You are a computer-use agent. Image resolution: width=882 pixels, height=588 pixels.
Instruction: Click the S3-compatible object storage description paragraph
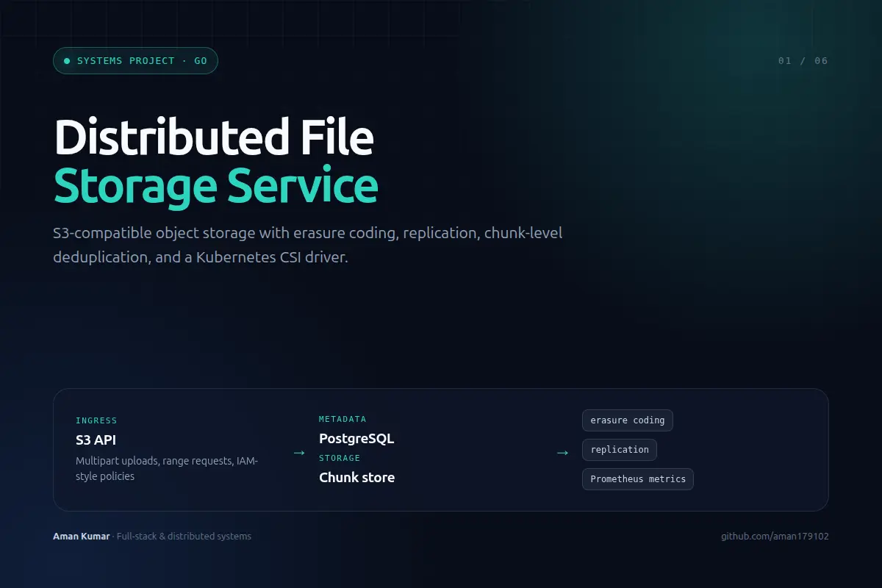[x=307, y=245]
